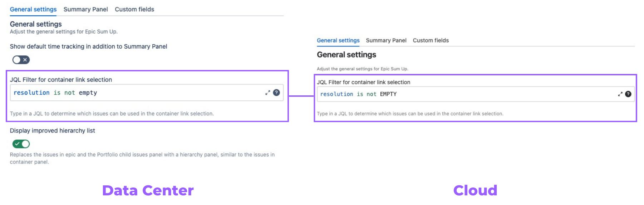The image size is (644, 205).
Task: Click "Display improved hierarchy list" label
Action: pos(53,131)
